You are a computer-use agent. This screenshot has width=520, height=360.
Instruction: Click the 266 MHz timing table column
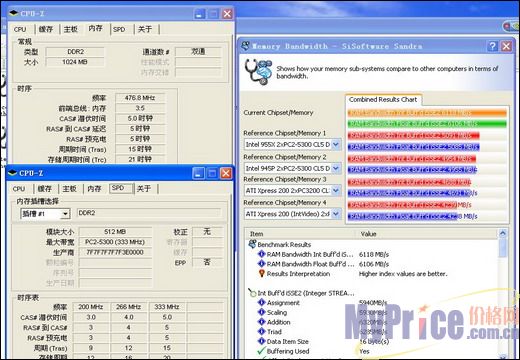coord(129,307)
